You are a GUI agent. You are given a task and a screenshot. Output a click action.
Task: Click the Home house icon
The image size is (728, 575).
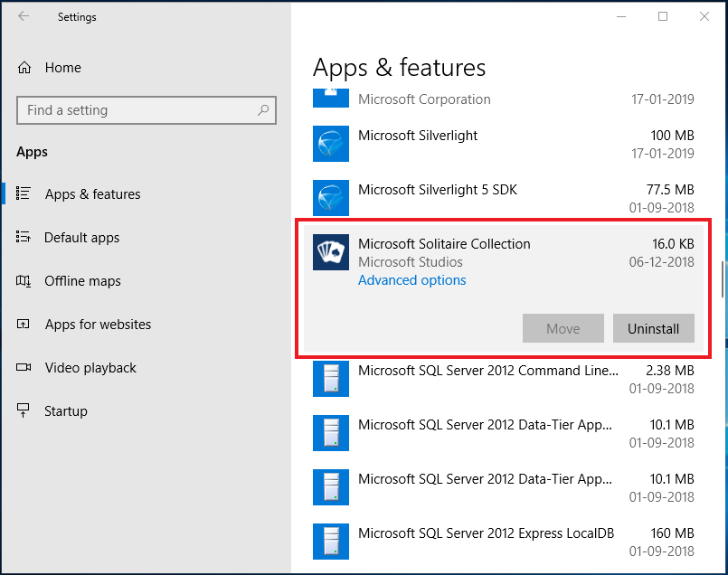[x=24, y=68]
